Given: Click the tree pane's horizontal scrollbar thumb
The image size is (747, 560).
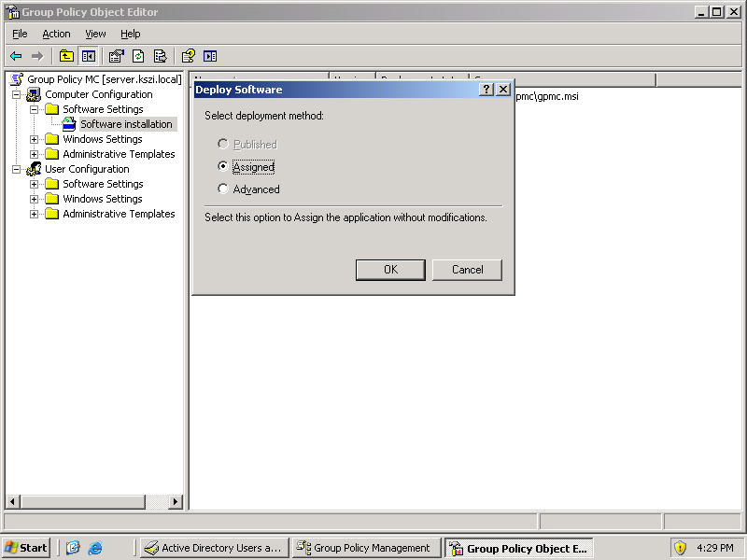Looking at the screenshot, I should point(82,501).
